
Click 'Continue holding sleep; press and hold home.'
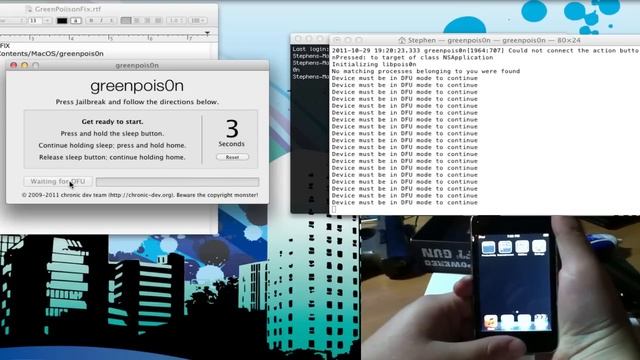(x=112, y=145)
